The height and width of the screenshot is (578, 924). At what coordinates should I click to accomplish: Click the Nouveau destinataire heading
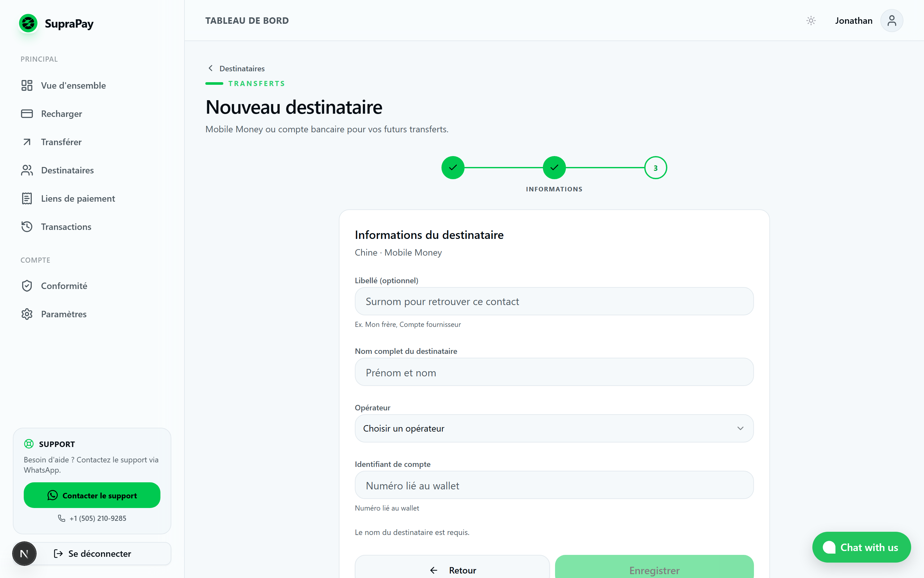(294, 107)
